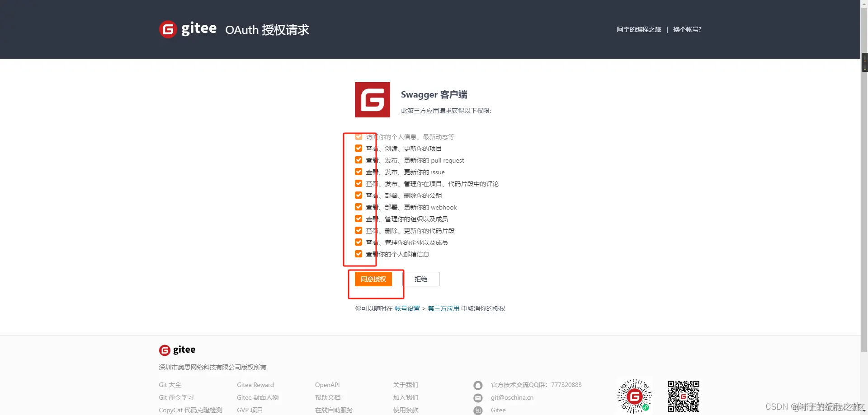Click the 拒绝 button
The width and height of the screenshot is (868, 415).
(x=421, y=279)
